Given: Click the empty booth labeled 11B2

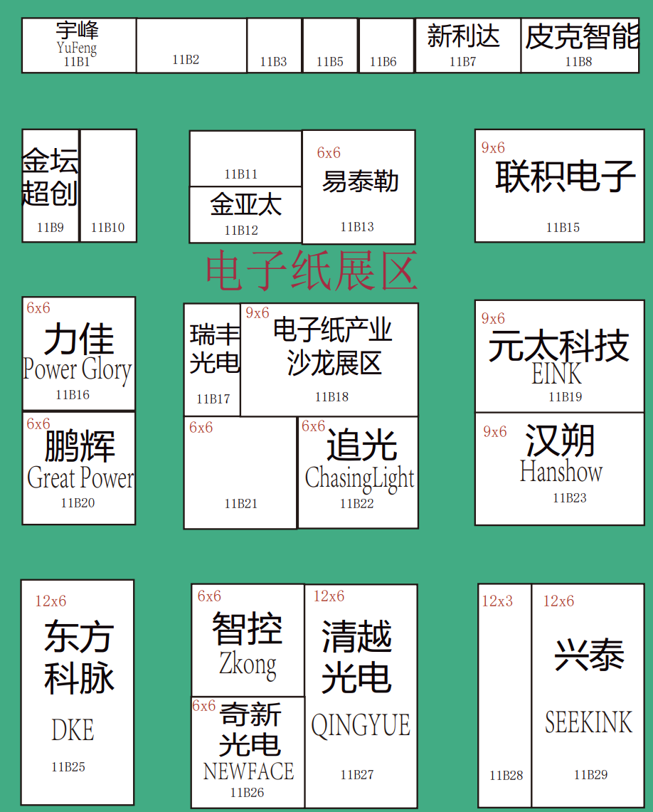Looking at the screenshot, I should pos(191,46).
